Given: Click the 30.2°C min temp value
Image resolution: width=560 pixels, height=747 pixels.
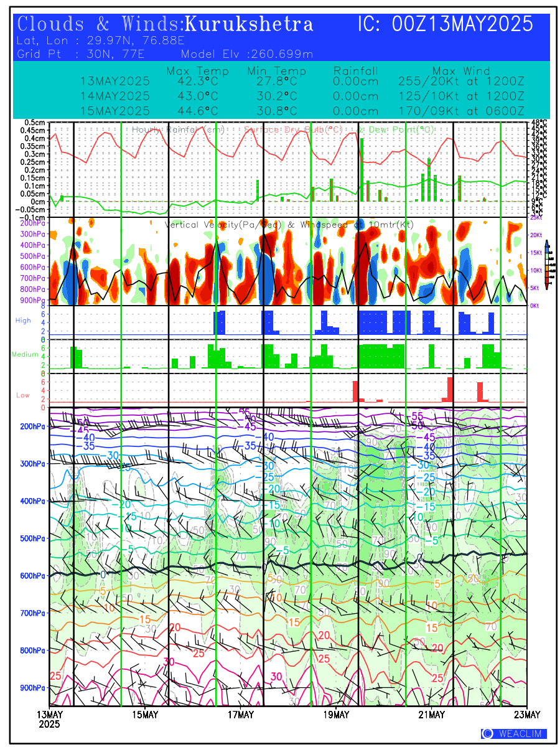Looking at the screenshot, I should pos(277,96).
